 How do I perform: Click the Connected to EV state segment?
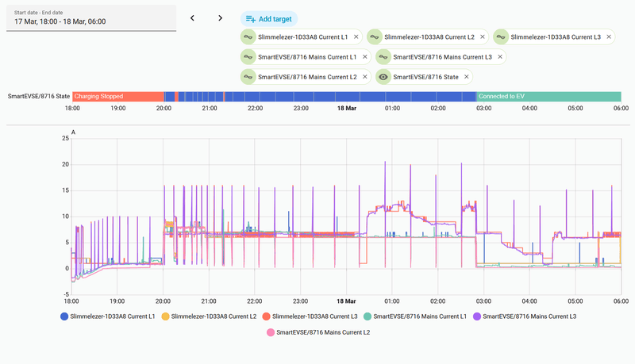click(548, 97)
